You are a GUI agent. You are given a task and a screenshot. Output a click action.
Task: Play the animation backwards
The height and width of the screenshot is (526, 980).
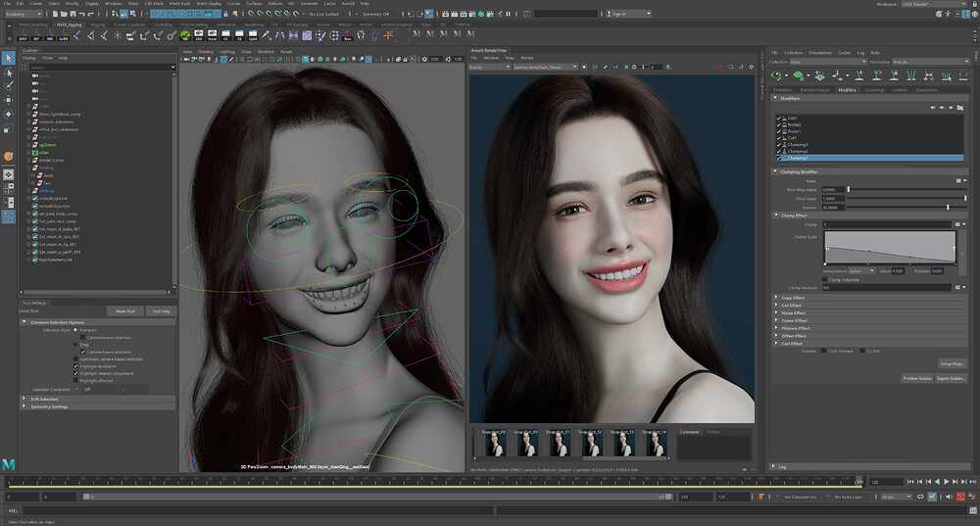(937, 482)
